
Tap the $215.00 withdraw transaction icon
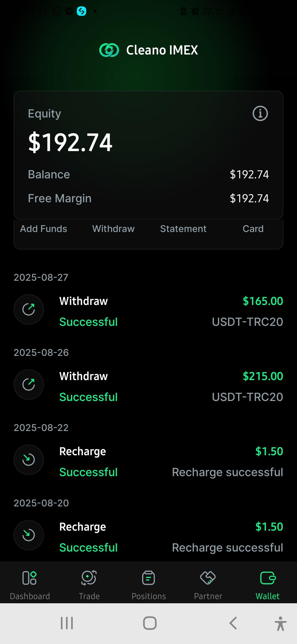tap(29, 384)
